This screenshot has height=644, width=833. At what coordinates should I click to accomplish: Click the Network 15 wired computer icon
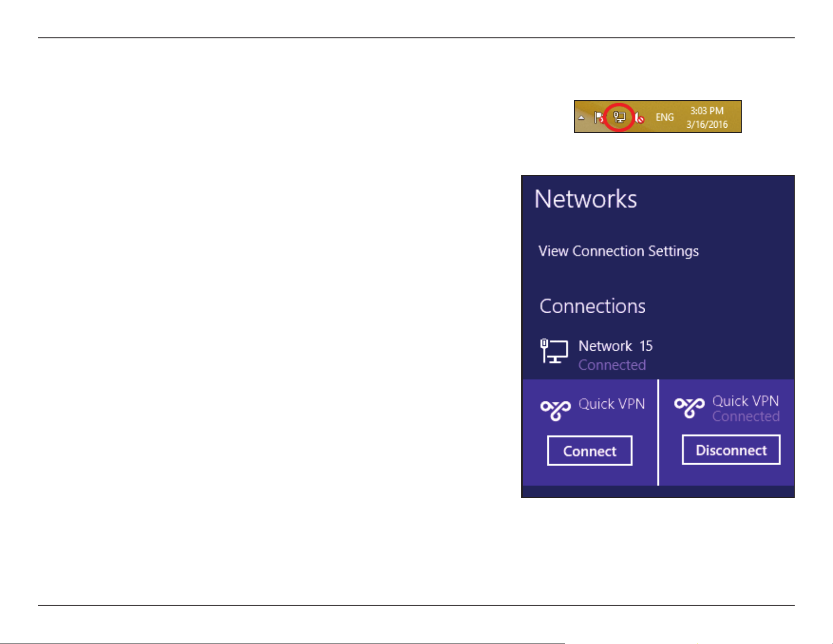[x=554, y=351]
